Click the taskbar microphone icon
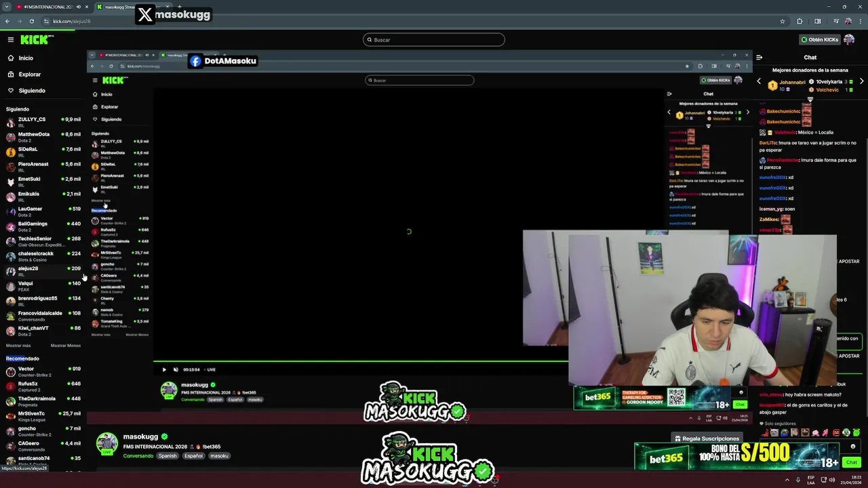The height and width of the screenshot is (488, 868). click(798, 480)
